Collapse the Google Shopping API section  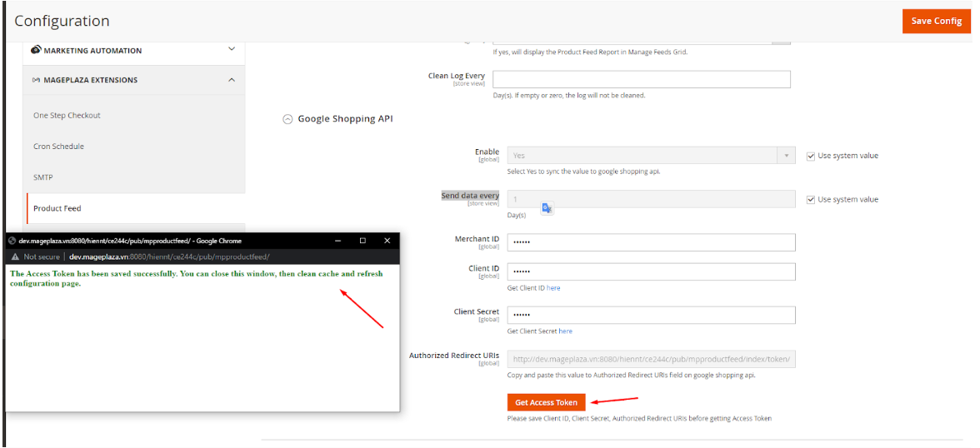coord(288,119)
